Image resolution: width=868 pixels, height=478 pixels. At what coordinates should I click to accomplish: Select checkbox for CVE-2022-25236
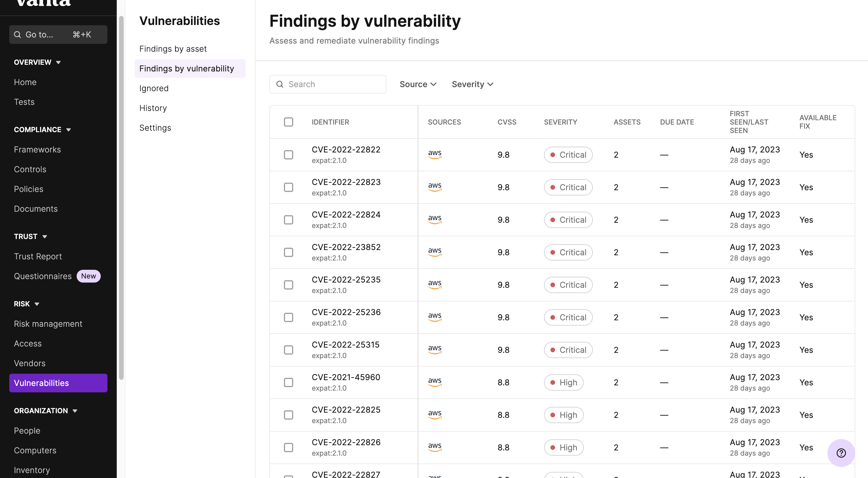tap(289, 317)
